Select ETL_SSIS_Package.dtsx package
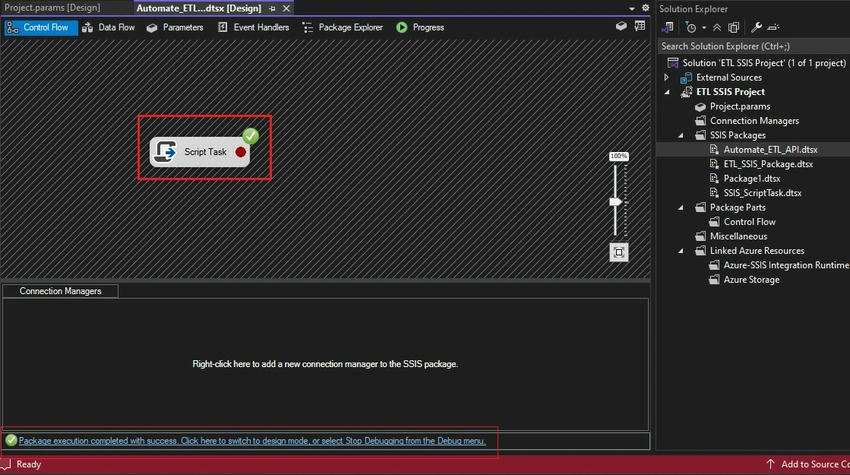Viewport: 850px width, 475px height. 768,164
